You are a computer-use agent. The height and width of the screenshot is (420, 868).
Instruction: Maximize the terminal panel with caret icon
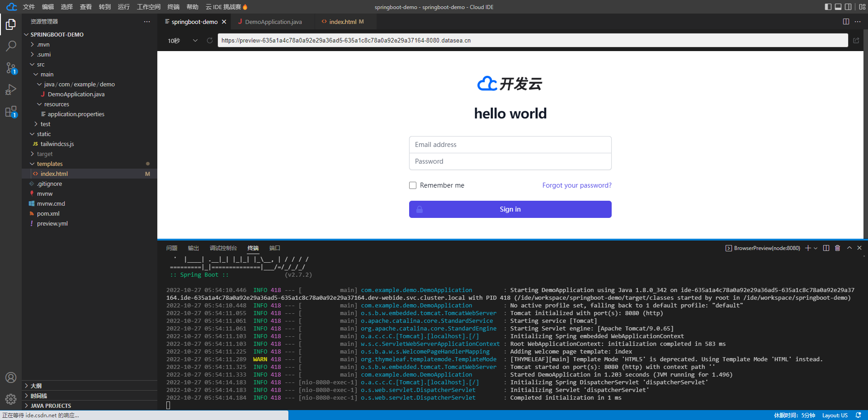(x=849, y=248)
